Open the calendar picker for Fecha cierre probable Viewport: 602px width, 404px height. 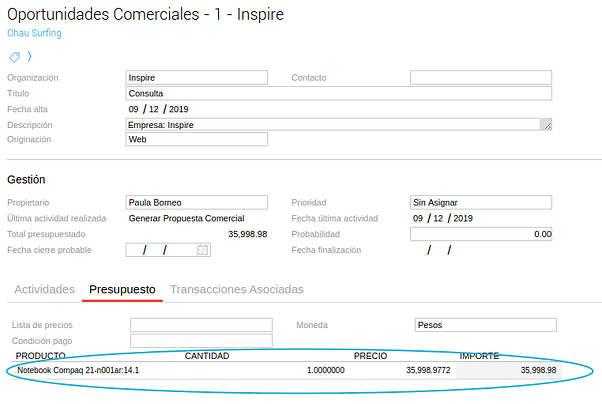[203, 250]
